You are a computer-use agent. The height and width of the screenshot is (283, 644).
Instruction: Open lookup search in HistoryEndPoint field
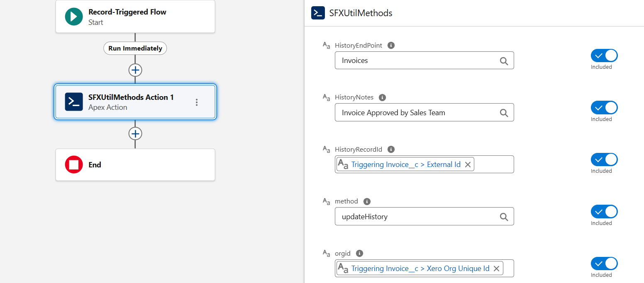[x=504, y=61]
